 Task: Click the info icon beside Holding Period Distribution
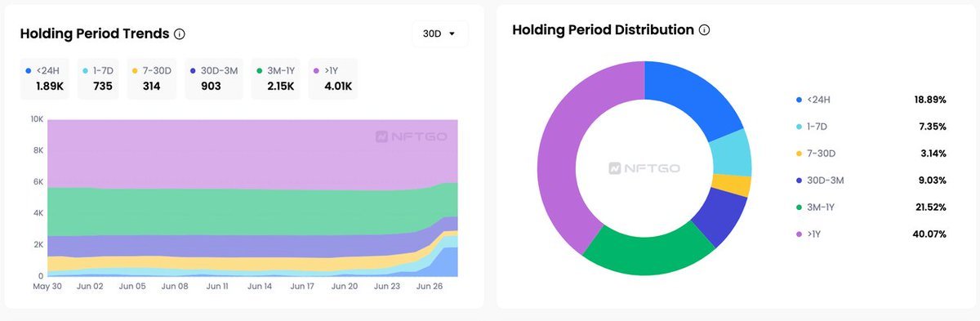pos(704,30)
